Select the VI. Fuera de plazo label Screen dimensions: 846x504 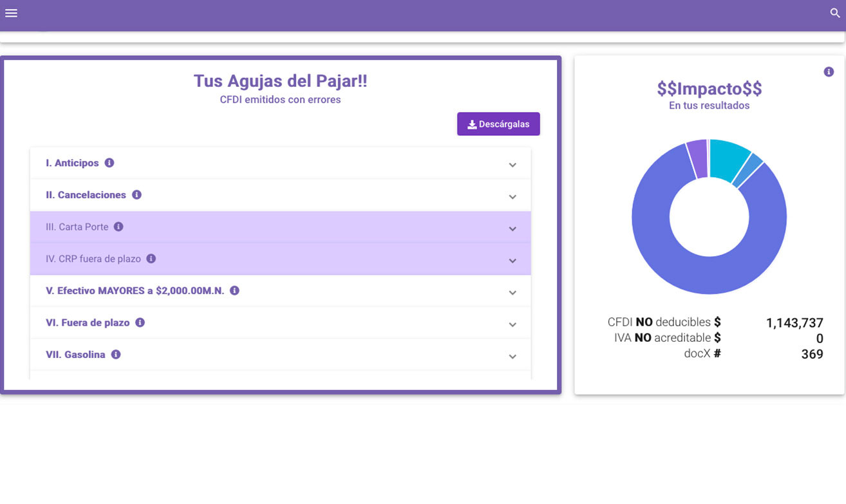[x=88, y=322]
